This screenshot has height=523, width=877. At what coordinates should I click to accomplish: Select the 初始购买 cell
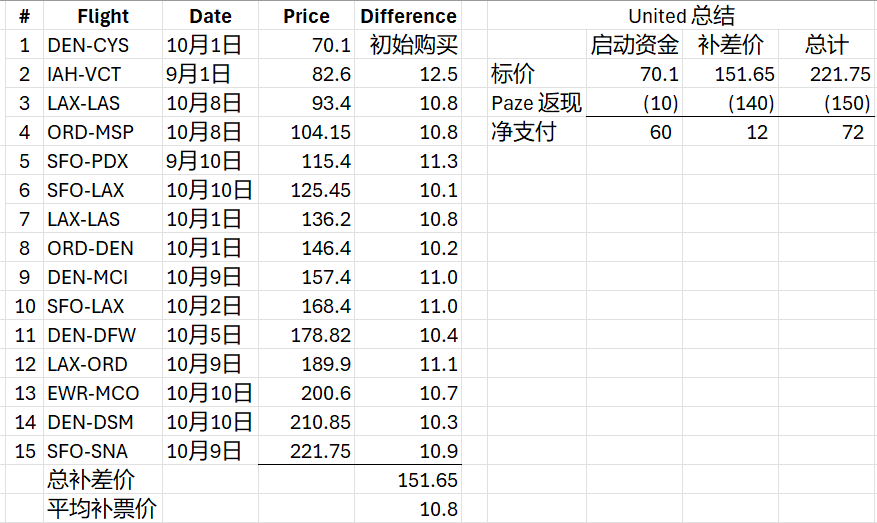408,45
